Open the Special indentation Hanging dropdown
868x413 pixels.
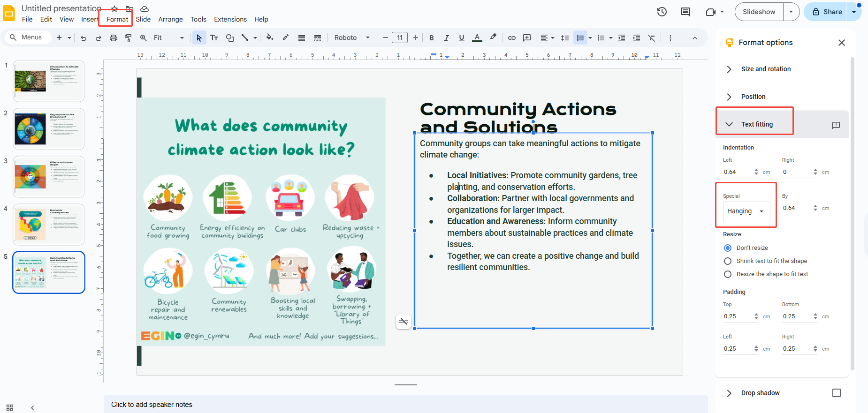pyautogui.click(x=746, y=211)
